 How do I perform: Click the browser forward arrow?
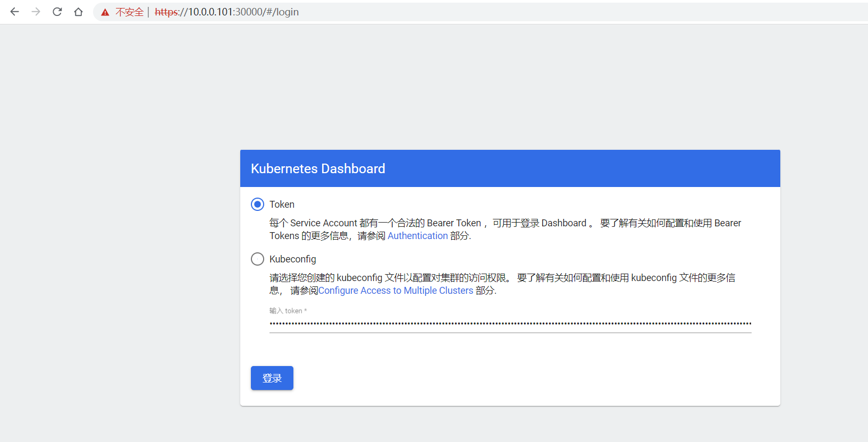coord(36,12)
